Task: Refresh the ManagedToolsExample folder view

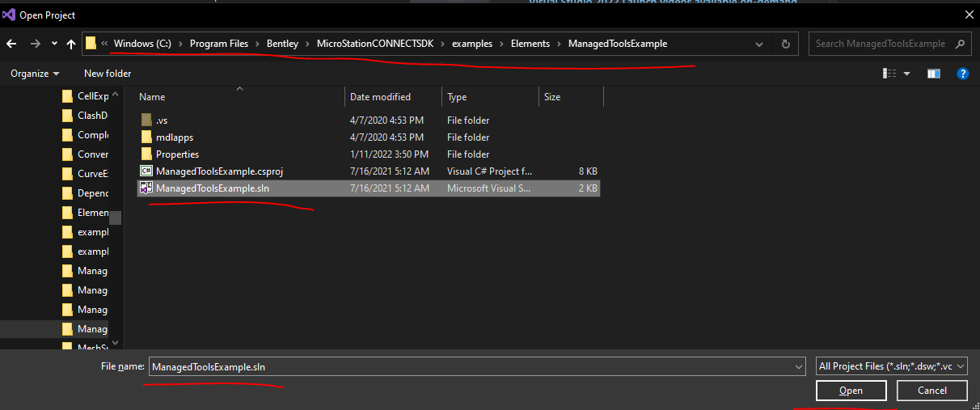Action: pyautogui.click(x=785, y=44)
